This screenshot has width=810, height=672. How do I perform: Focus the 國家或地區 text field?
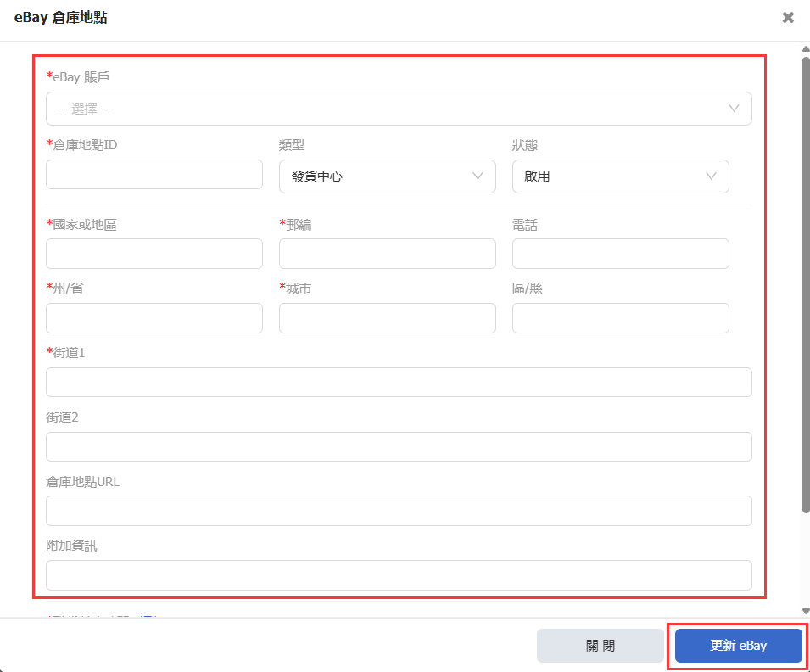pos(154,254)
